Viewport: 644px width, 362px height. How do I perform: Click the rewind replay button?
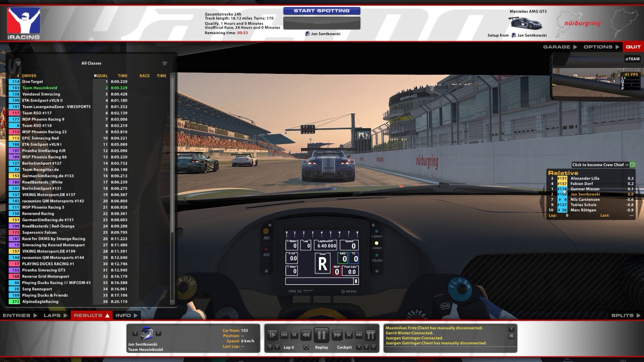(x=305, y=335)
